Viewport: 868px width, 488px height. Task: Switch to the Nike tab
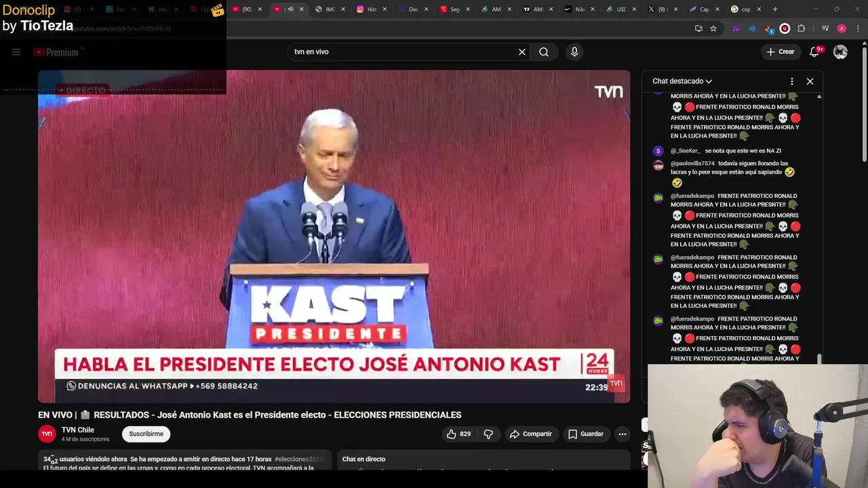578,9
